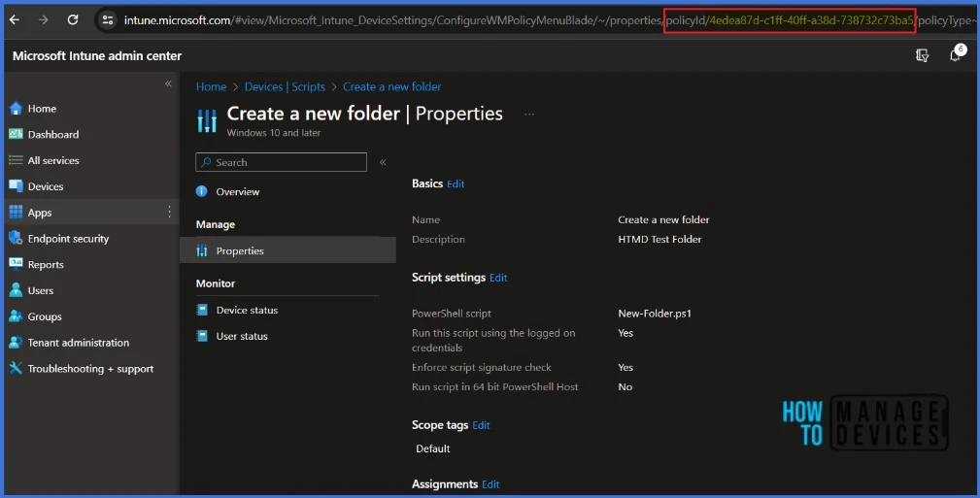Open the ellipsis menu beside Properties title
The image size is (980, 498).
[x=529, y=115]
